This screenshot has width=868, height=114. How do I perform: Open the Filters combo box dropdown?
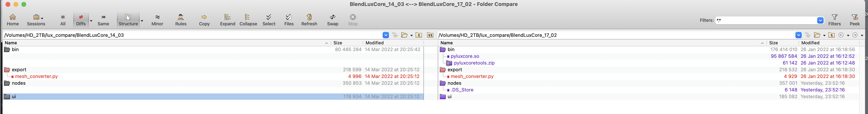[x=820, y=21]
